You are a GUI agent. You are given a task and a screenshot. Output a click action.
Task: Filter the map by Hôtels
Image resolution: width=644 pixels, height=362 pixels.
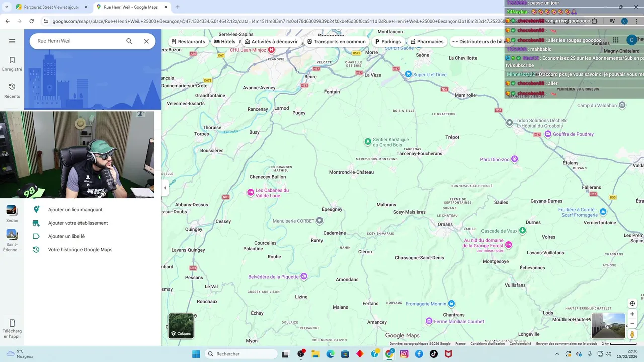pos(225,42)
